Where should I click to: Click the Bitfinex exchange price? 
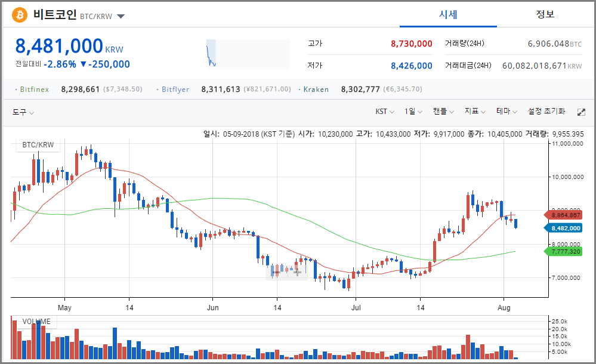click(x=81, y=90)
